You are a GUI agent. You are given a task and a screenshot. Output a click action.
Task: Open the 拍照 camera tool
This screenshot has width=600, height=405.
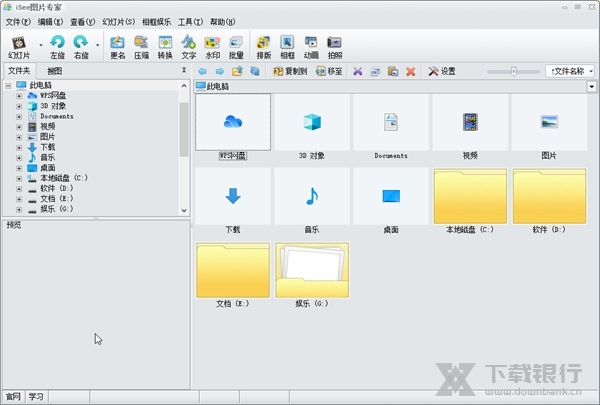335,47
